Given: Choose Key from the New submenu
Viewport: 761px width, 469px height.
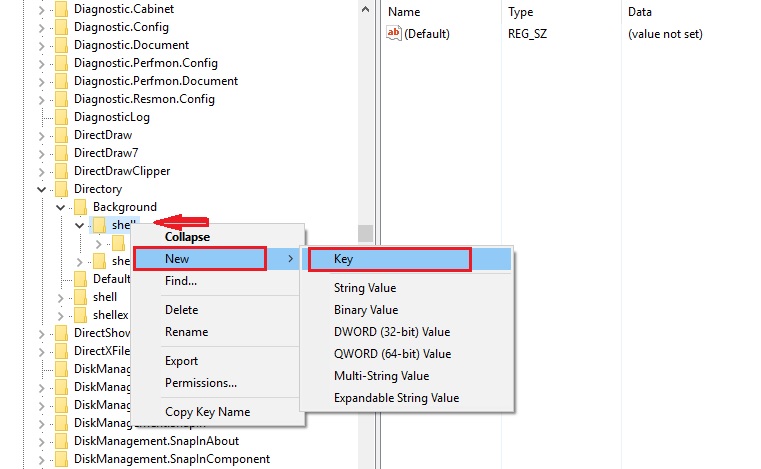Looking at the screenshot, I should tap(389, 259).
